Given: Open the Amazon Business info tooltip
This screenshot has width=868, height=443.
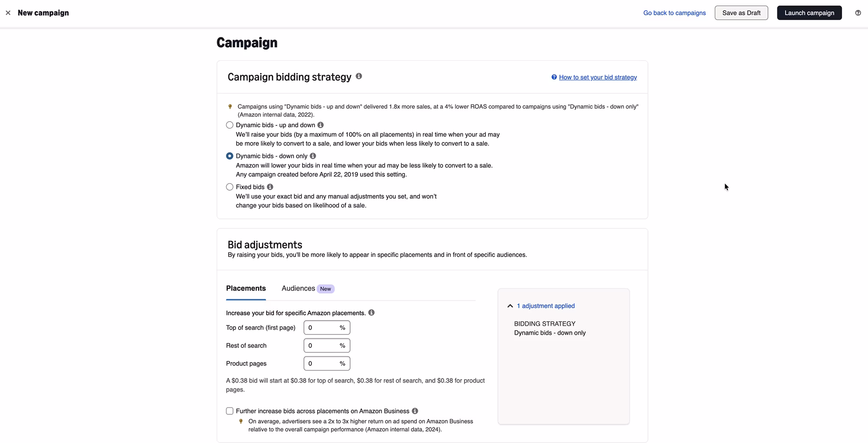Looking at the screenshot, I should click(414, 411).
